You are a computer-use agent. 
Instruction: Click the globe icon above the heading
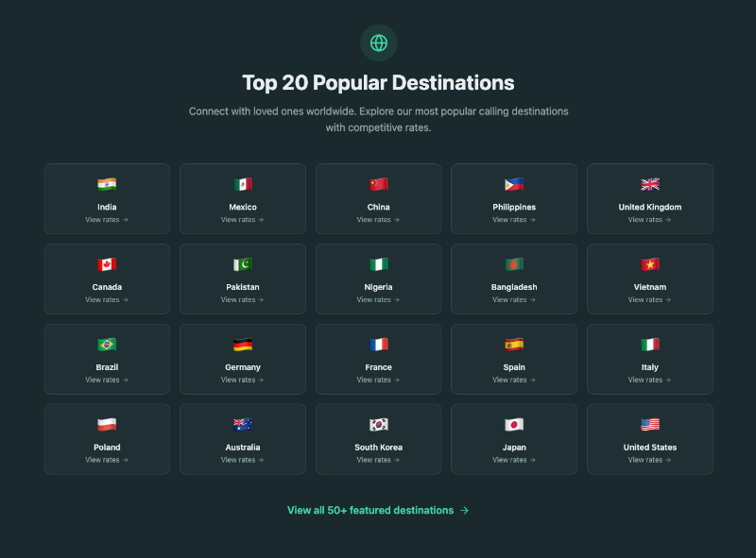[378, 42]
